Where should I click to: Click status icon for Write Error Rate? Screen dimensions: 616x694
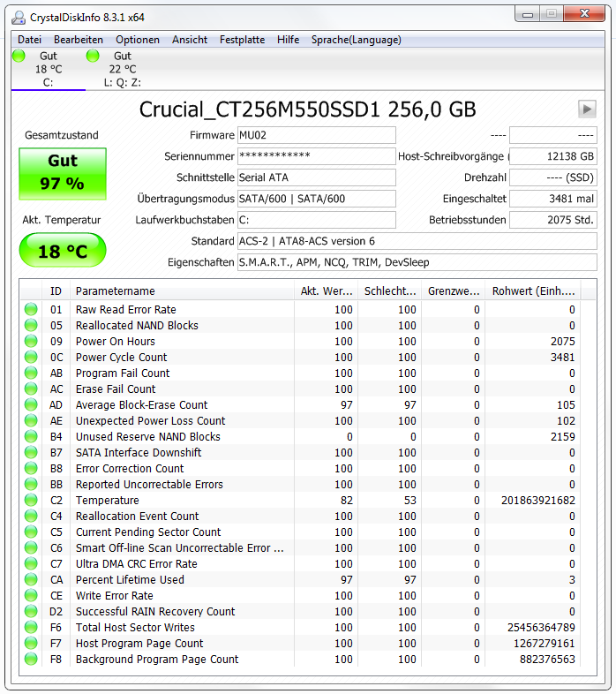coord(31,595)
